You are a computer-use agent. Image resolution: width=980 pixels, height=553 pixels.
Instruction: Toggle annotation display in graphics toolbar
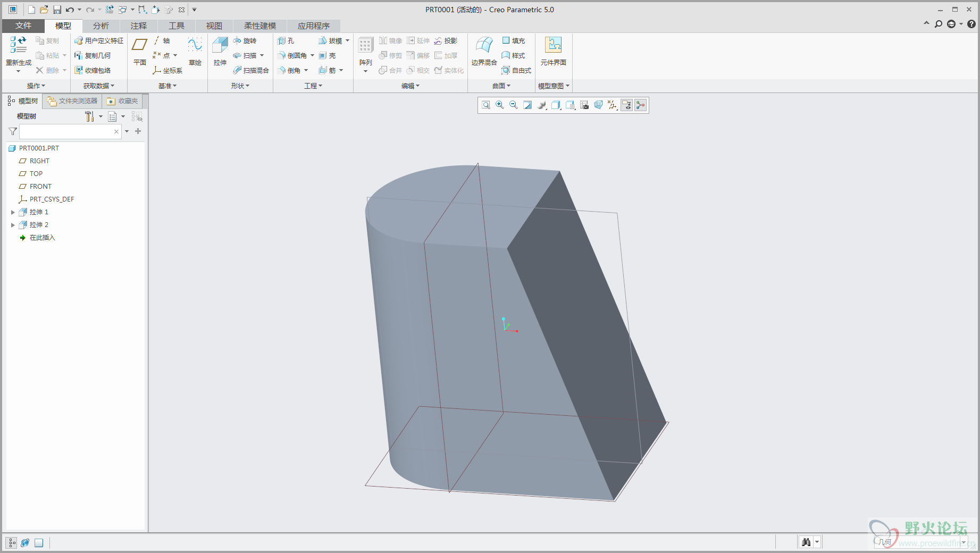point(627,105)
